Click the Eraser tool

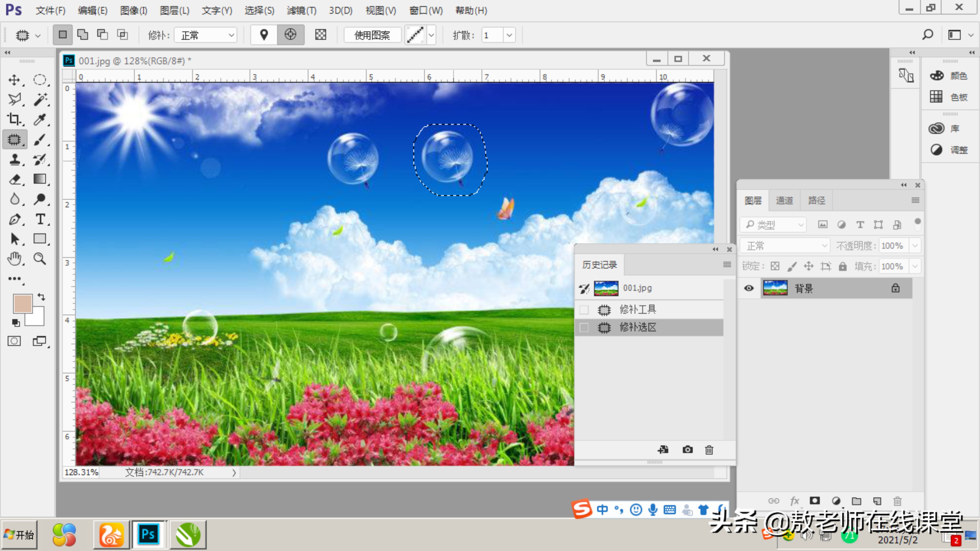[x=15, y=179]
